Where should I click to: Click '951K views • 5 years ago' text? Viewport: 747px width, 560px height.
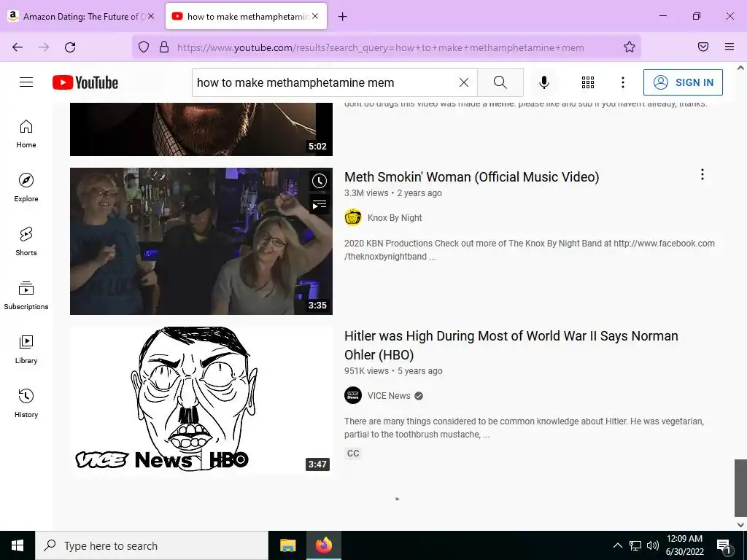(393, 371)
